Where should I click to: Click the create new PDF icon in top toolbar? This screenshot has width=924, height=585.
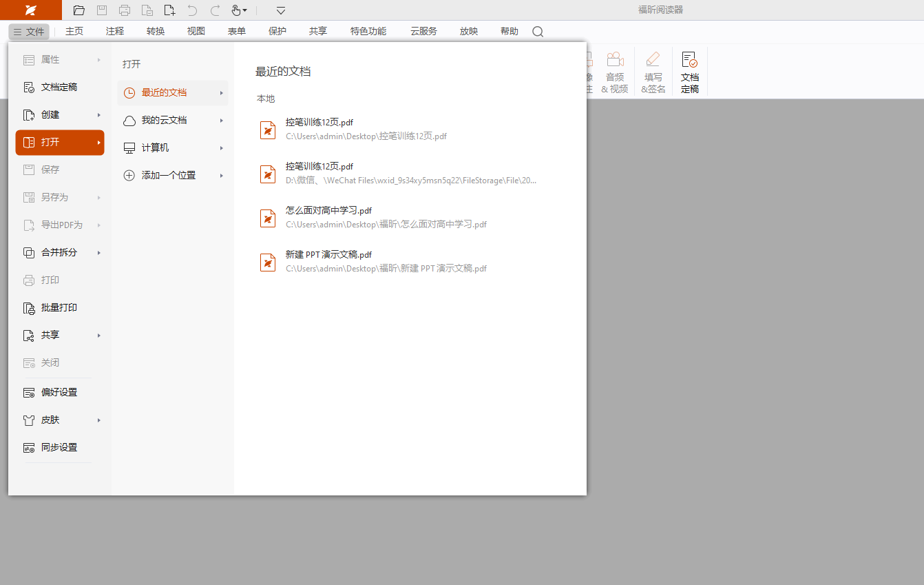point(169,10)
